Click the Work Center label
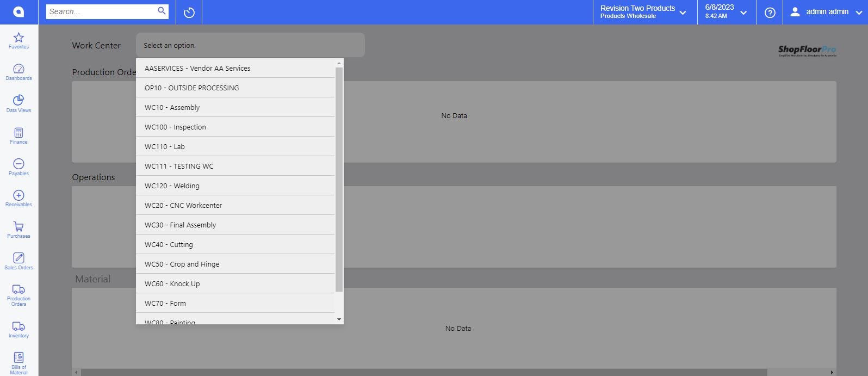This screenshot has width=868, height=376. pyautogui.click(x=96, y=46)
